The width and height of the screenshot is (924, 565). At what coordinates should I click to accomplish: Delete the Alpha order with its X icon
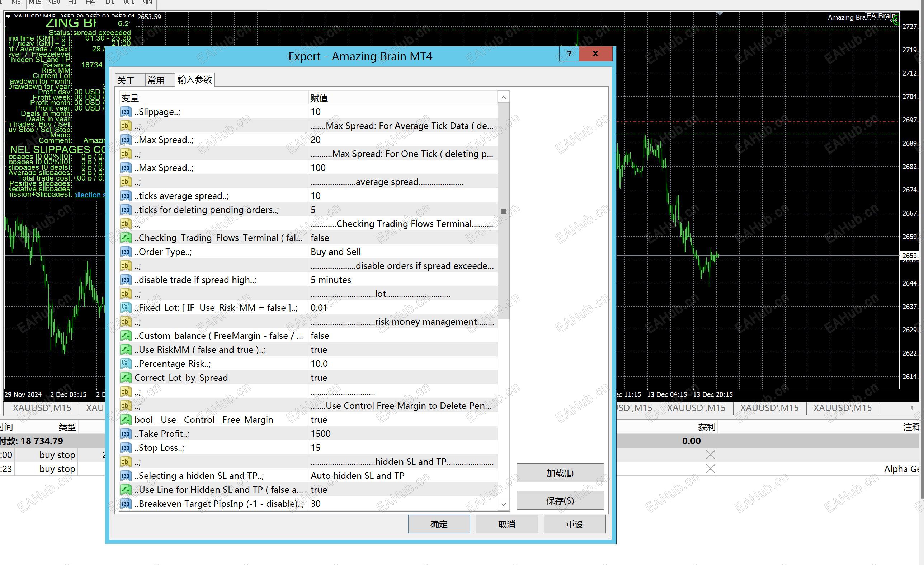click(x=710, y=469)
